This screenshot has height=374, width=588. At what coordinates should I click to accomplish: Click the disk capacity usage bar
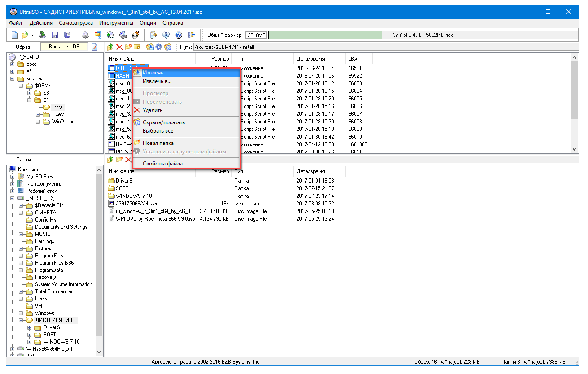[x=423, y=35]
